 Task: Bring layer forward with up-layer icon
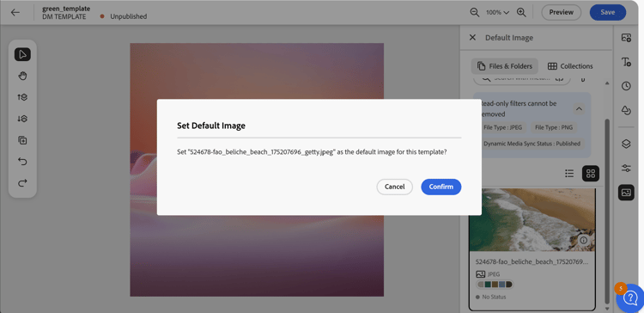point(22,97)
